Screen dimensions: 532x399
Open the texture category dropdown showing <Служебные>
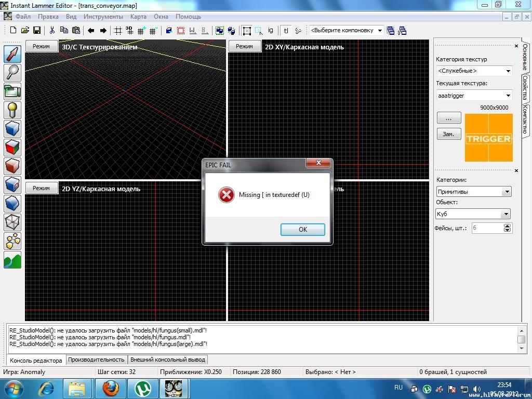click(474, 71)
